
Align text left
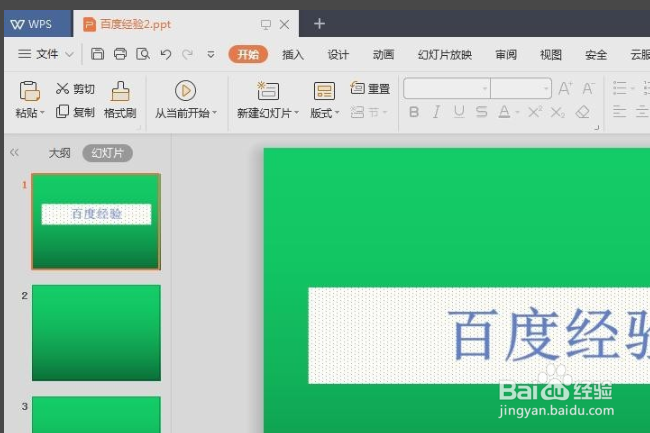coord(619,112)
